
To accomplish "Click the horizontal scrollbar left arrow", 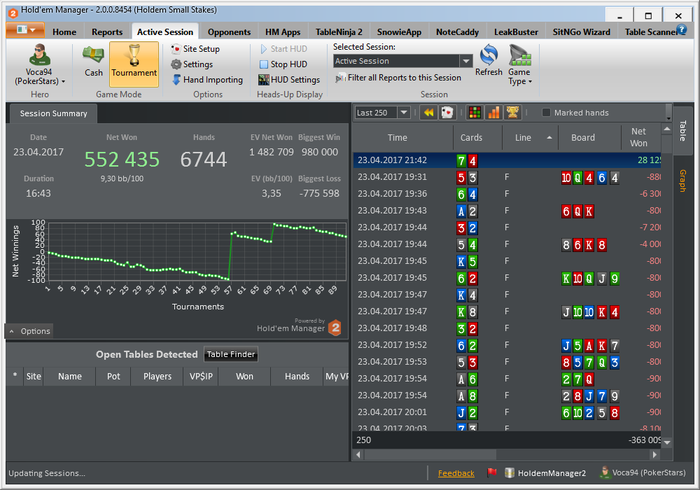I will click(x=358, y=455).
